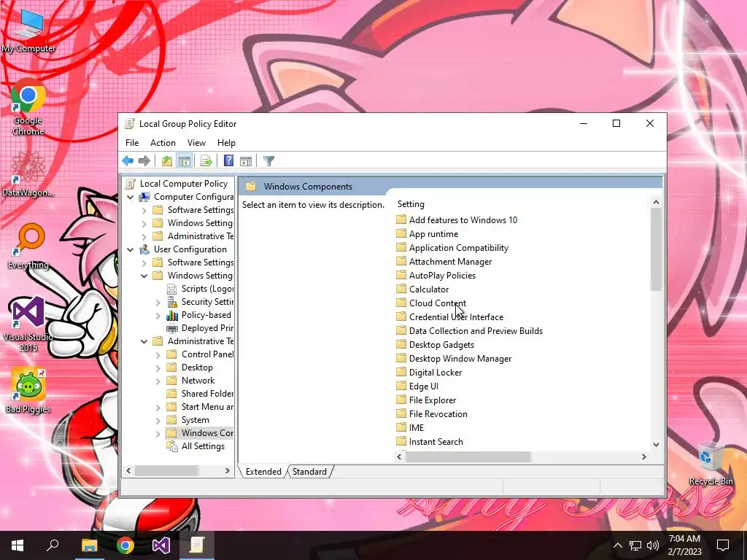Select the Everything desktop shortcut
This screenshot has width=747, height=560.
tap(28, 246)
